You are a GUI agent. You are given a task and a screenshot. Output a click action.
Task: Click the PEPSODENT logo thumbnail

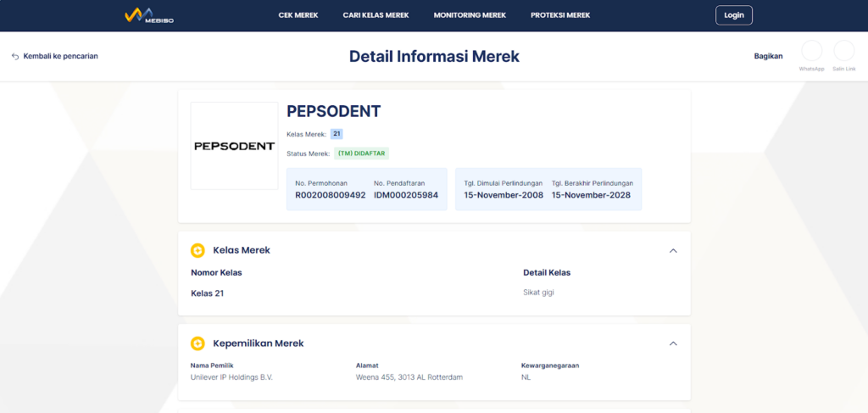click(234, 146)
